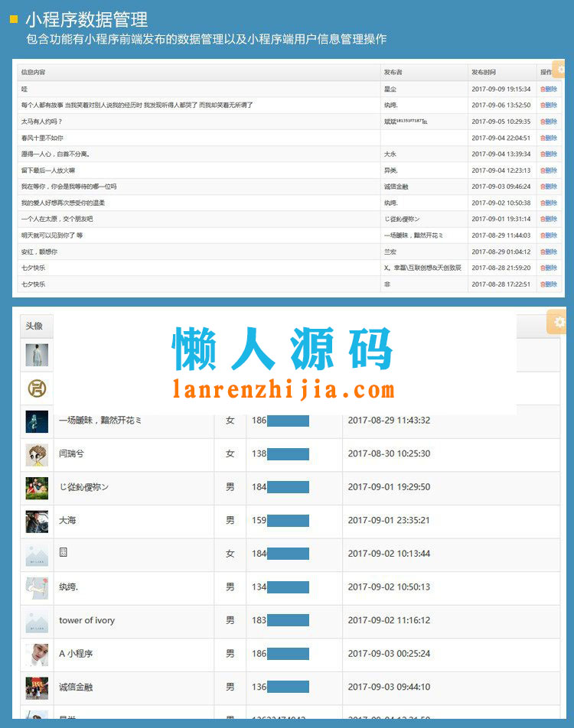Click phone number starting 159 for 大海

280,521
